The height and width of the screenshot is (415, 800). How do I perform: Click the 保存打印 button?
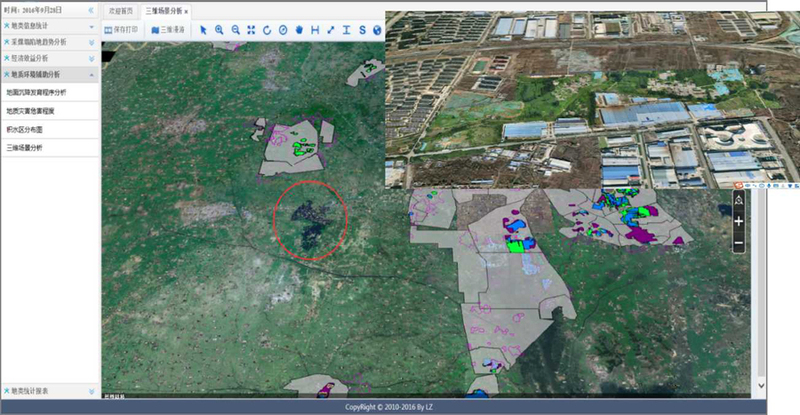(122, 30)
